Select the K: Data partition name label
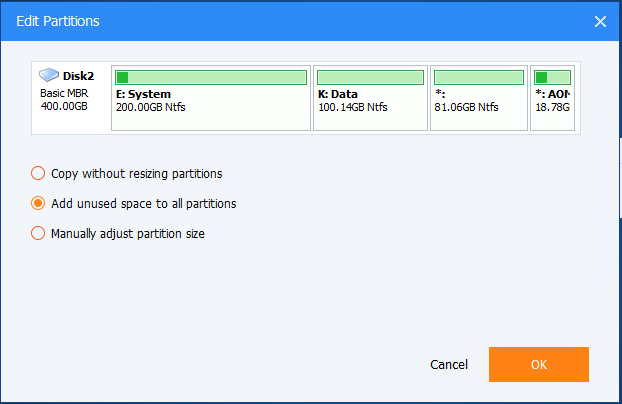 338,94
